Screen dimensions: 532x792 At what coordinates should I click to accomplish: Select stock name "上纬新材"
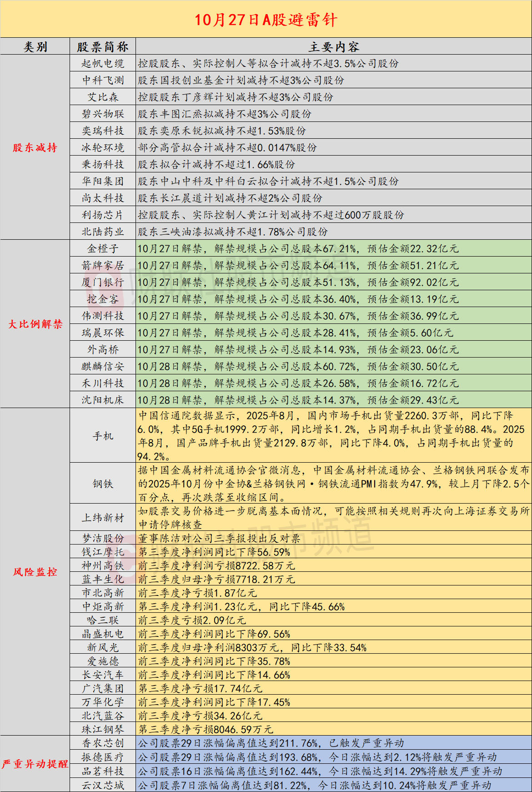[103, 518]
